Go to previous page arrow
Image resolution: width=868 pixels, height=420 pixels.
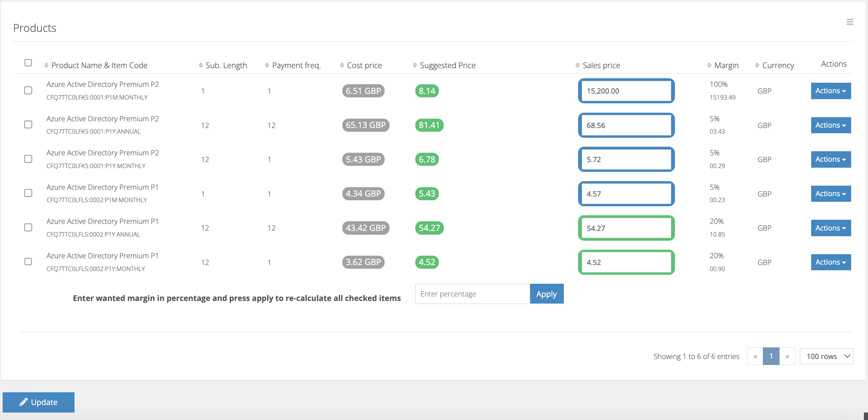(x=755, y=356)
